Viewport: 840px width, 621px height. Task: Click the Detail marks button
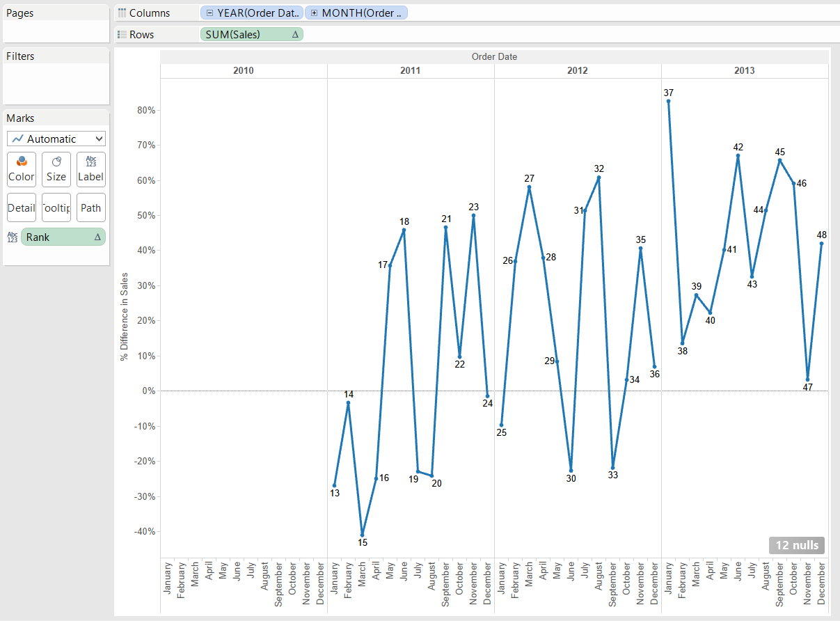(22, 207)
